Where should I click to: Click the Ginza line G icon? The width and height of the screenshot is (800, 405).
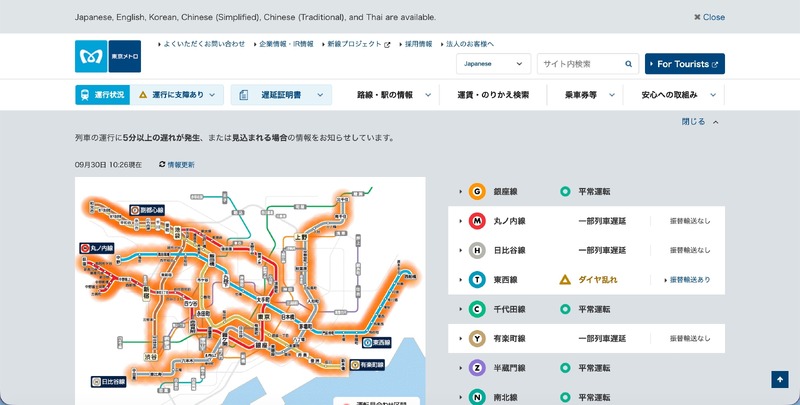(477, 192)
